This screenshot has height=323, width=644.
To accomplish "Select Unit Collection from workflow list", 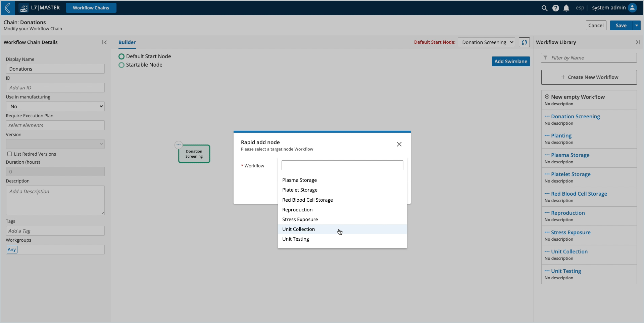I will tap(342, 229).
